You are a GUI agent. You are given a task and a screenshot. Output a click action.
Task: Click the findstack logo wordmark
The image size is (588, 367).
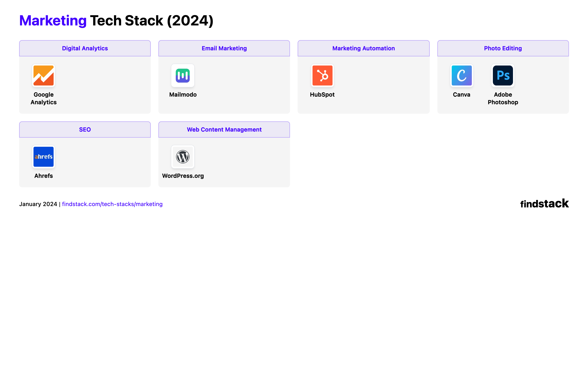click(x=544, y=204)
